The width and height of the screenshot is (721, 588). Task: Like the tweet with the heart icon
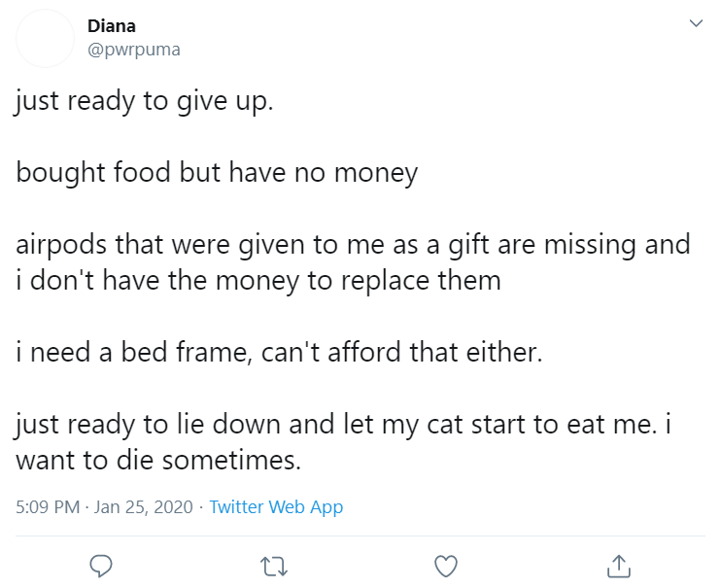coord(446,566)
